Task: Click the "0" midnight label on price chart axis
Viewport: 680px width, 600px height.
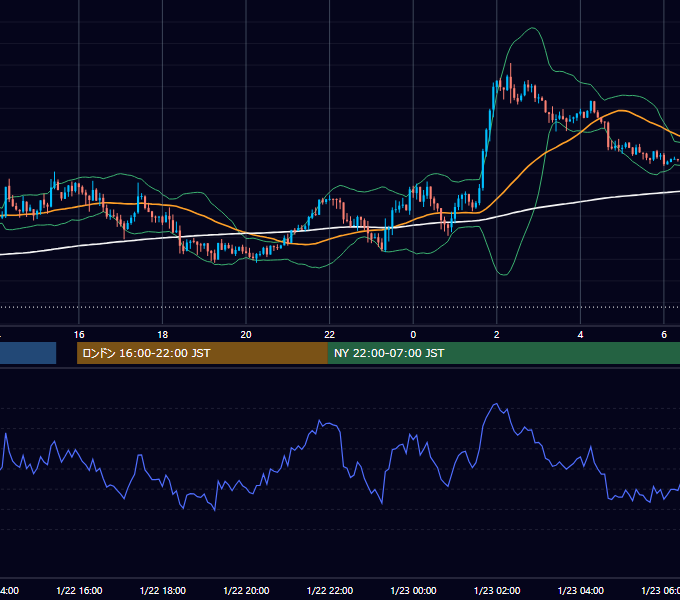Action: click(x=413, y=335)
